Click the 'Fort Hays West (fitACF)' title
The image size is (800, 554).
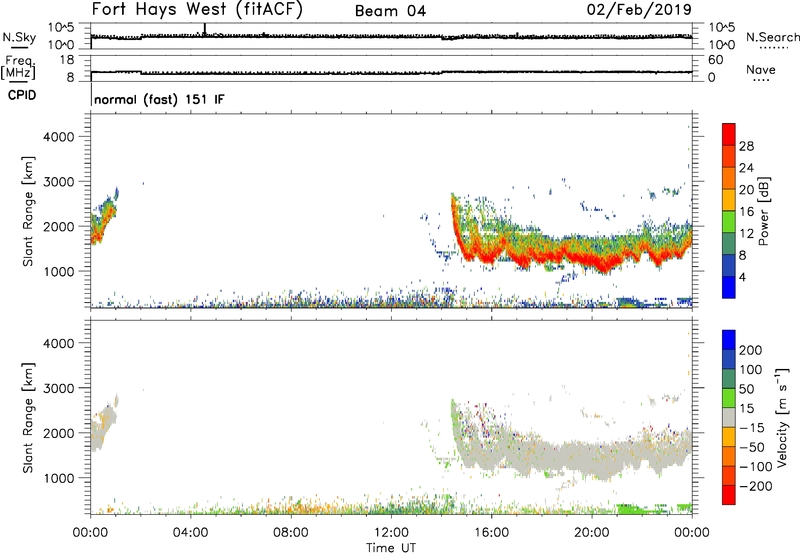[197, 10]
